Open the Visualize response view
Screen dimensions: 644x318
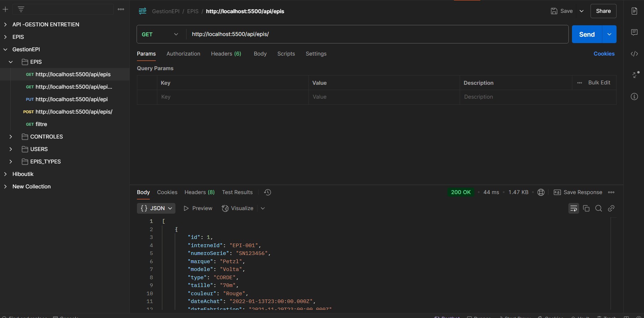(x=237, y=208)
